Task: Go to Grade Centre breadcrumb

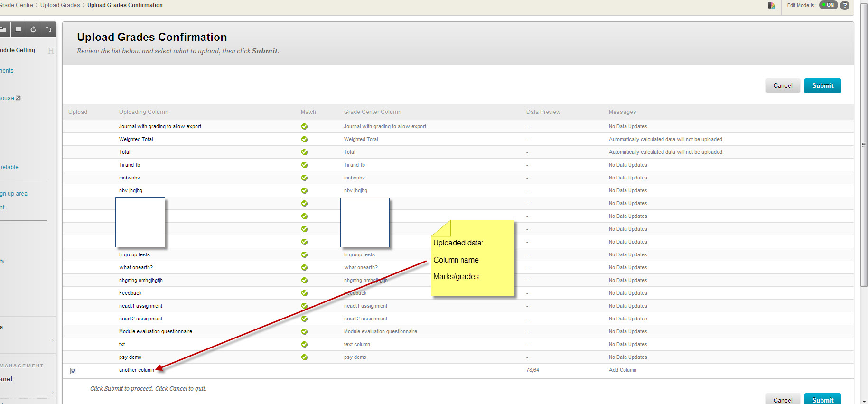Action: pyautogui.click(x=17, y=5)
